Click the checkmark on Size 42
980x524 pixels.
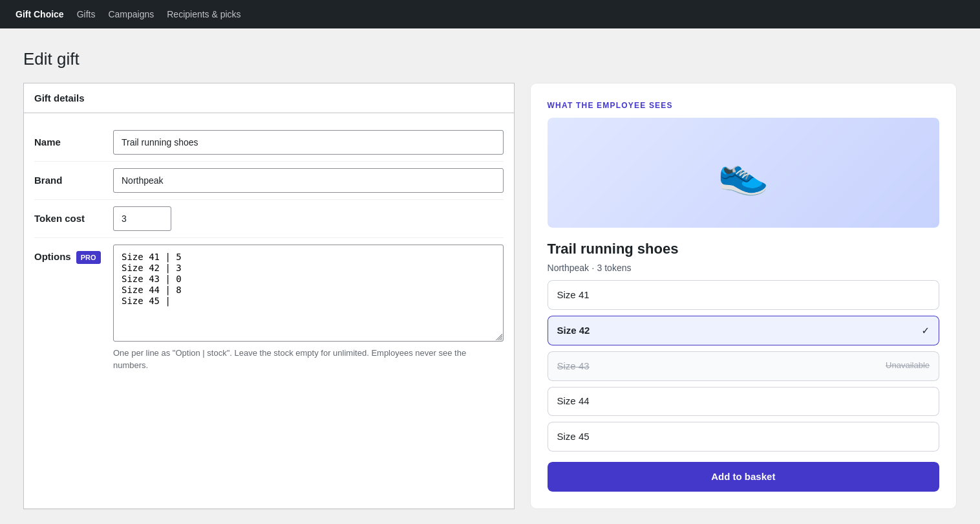[925, 331]
